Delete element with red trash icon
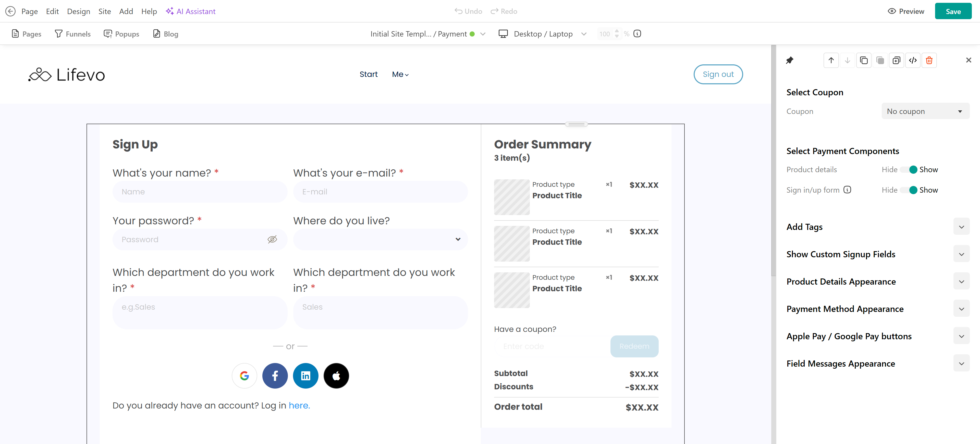The height and width of the screenshot is (444, 980). [929, 60]
